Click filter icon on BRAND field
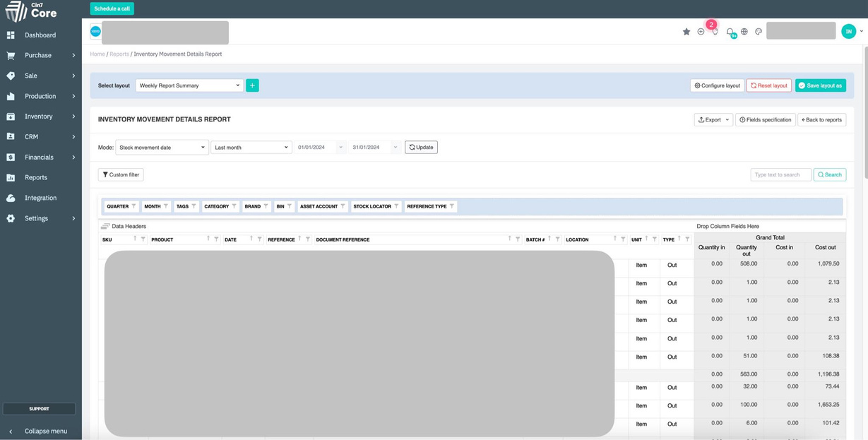The width and height of the screenshot is (868, 440). [x=266, y=206]
